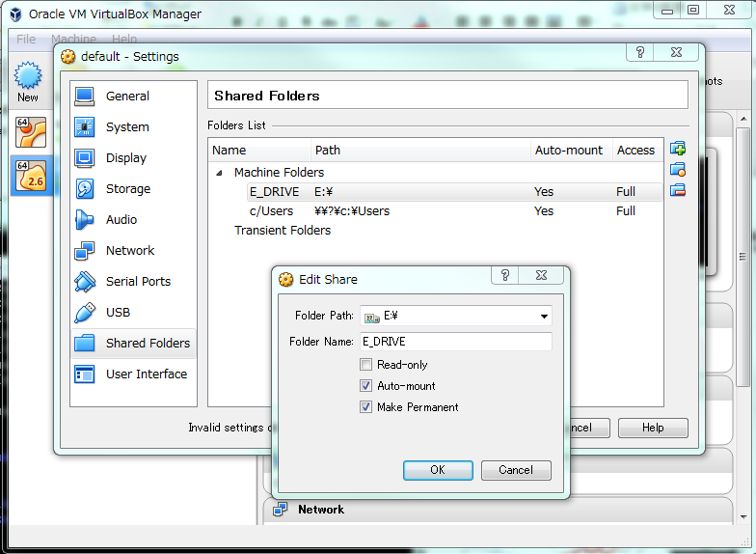Viewport: 756px width, 554px height.
Task: Open Storage settings category
Action: tap(133, 189)
